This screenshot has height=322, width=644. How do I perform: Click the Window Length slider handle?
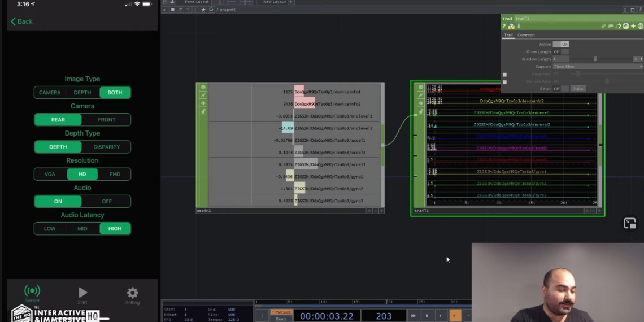(595, 59)
